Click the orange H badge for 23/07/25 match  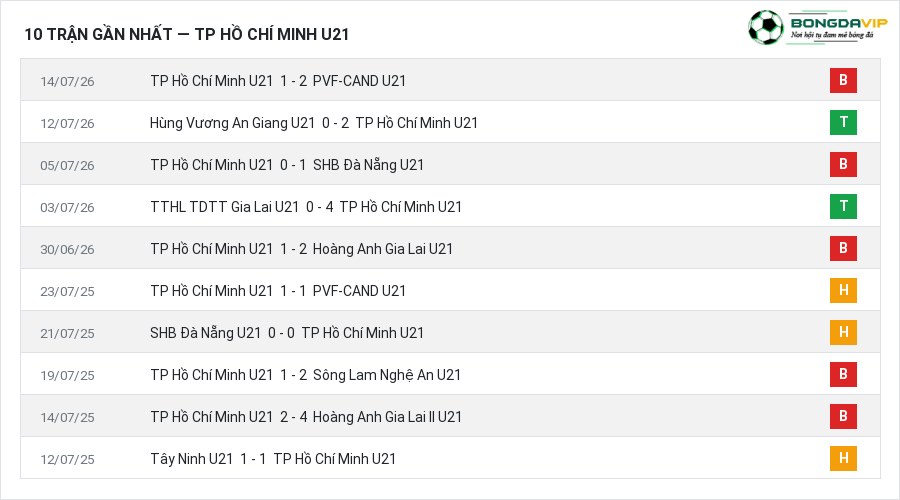(x=843, y=290)
